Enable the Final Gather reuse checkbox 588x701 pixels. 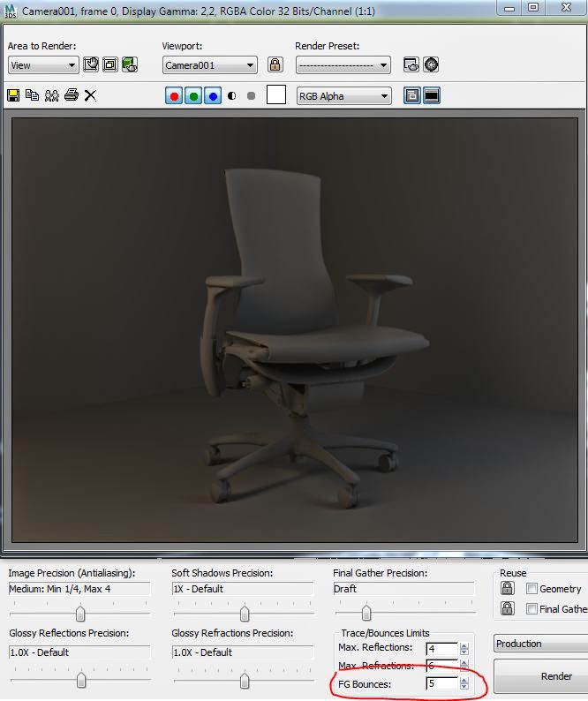pyautogui.click(x=531, y=608)
